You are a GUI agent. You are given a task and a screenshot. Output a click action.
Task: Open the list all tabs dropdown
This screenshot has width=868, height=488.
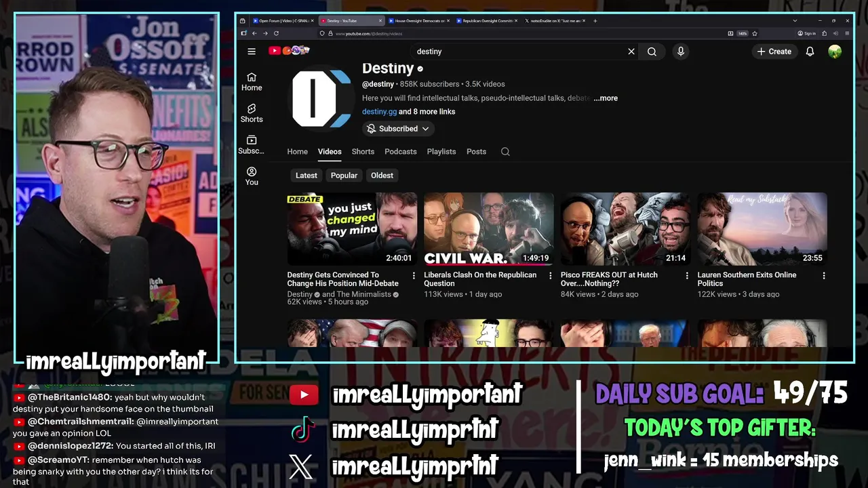pyautogui.click(x=795, y=21)
